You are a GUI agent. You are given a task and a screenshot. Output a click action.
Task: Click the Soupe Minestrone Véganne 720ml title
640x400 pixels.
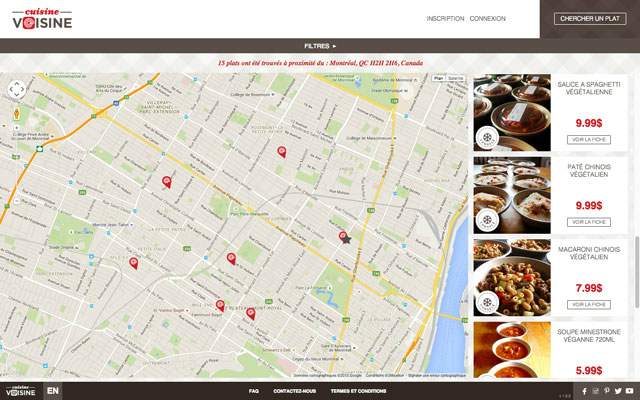(x=589, y=336)
